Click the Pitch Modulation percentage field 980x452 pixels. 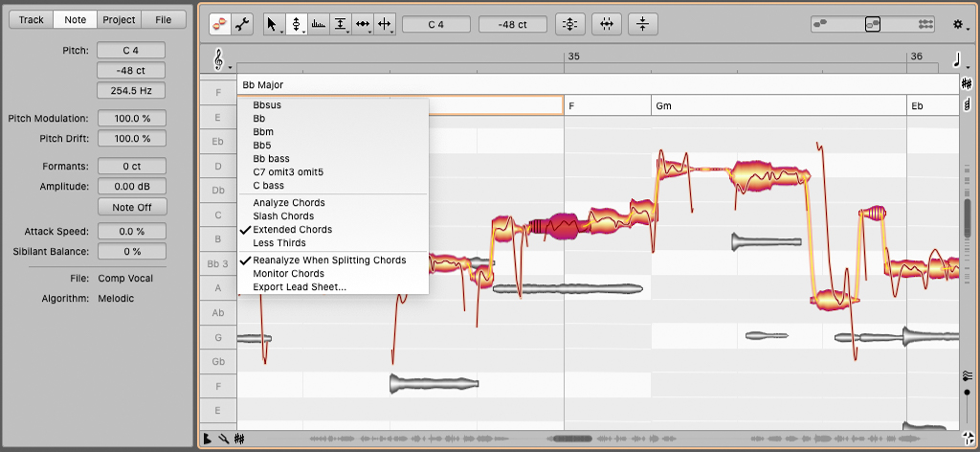click(x=131, y=119)
